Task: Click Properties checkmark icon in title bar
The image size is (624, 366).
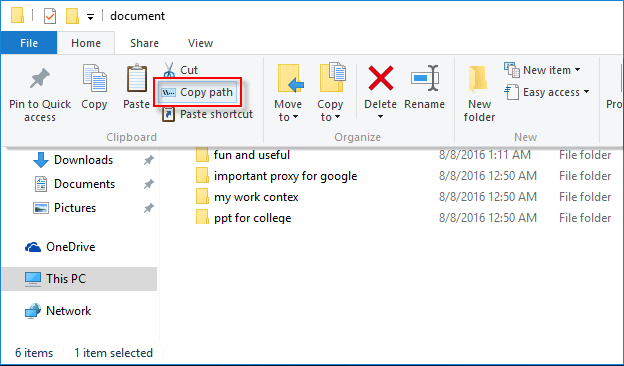Action: coord(50,16)
